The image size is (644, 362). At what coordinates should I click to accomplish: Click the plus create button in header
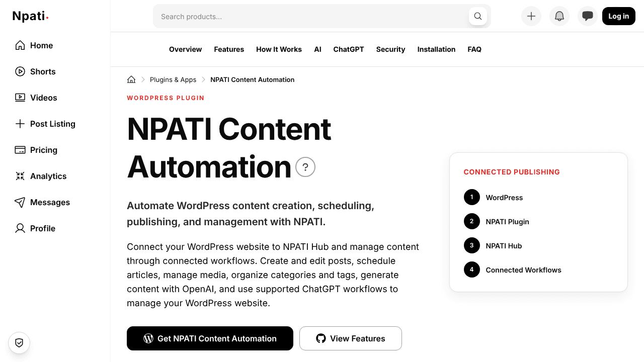pos(531,16)
